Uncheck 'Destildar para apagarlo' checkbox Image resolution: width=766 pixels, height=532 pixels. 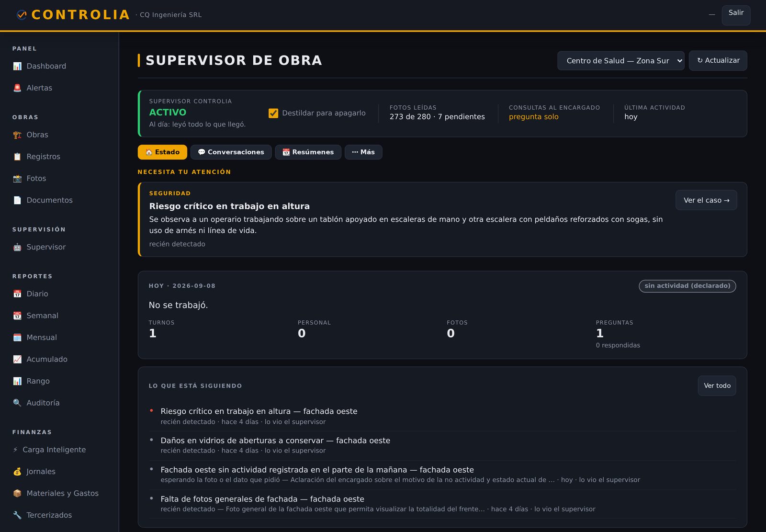pyautogui.click(x=273, y=113)
